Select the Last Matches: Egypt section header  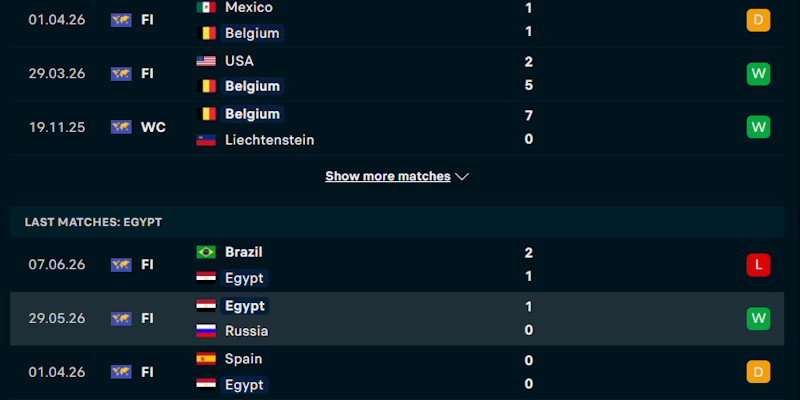(x=397, y=222)
